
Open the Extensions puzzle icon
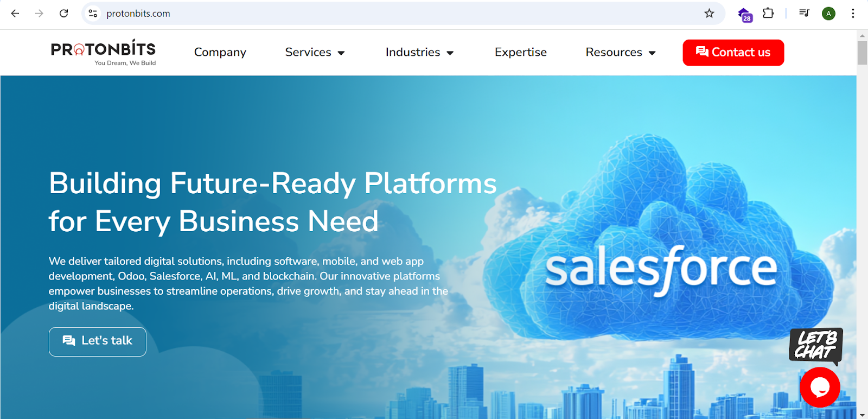tap(768, 14)
